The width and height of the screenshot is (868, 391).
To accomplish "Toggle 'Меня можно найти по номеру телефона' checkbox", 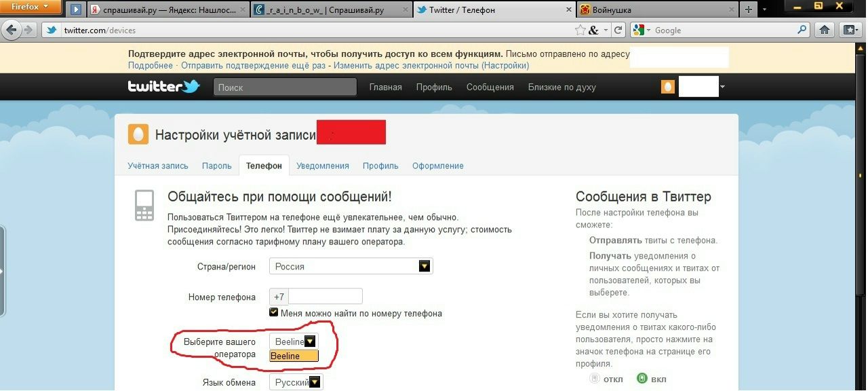I will 274,312.
